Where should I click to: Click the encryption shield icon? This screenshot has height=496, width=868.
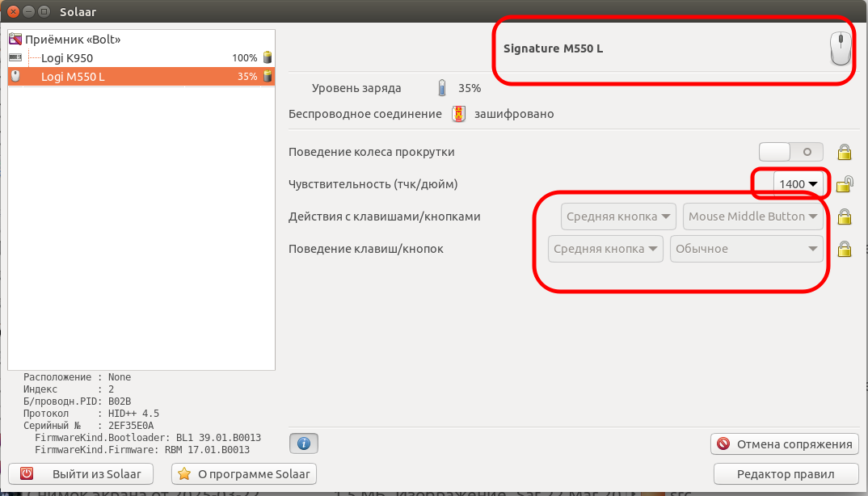[x=458, y=114]
